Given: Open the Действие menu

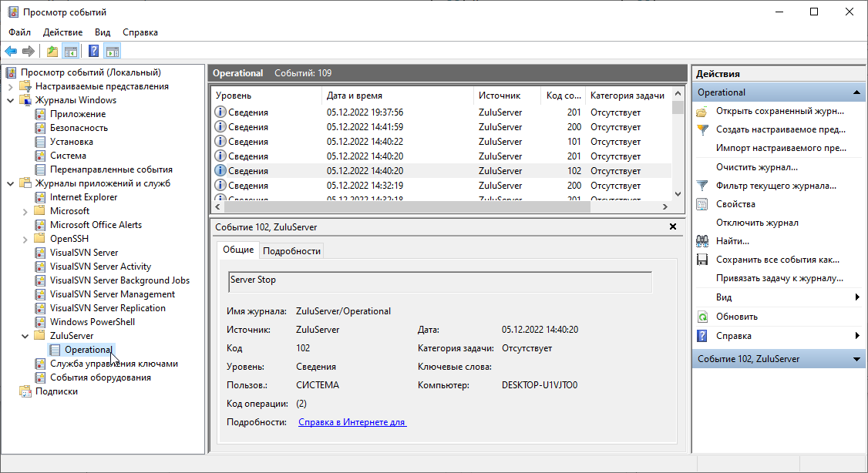Looking at the screenshot, I should coord(62,32).
